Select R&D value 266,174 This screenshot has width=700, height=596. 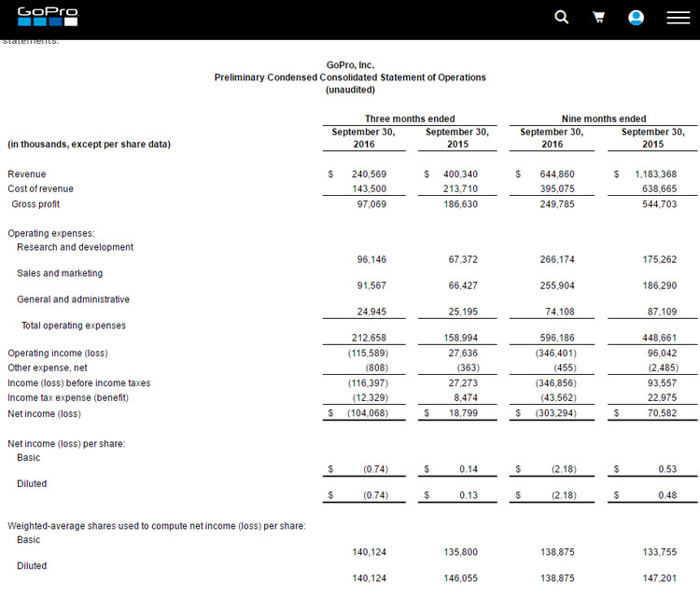pos(557,259)
